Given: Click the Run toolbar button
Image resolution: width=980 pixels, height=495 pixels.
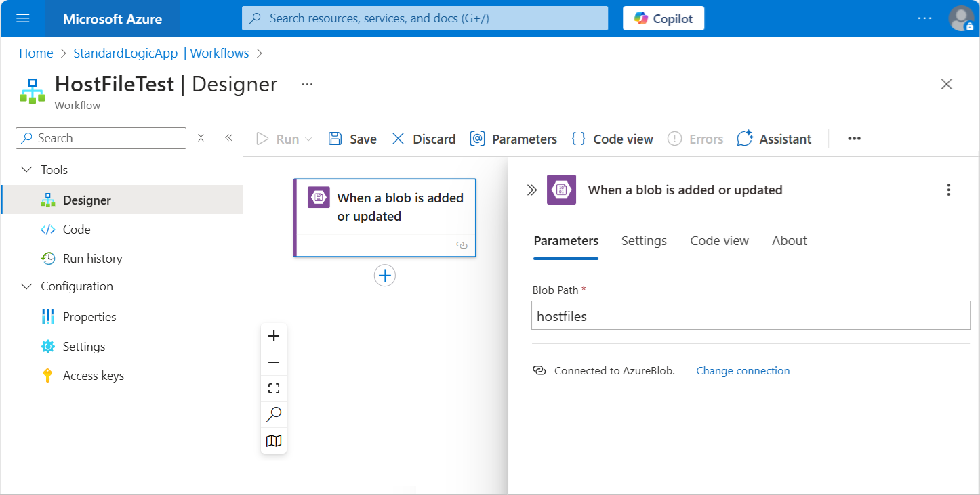Looking at the screenshot, I should (x=277, y=139).
